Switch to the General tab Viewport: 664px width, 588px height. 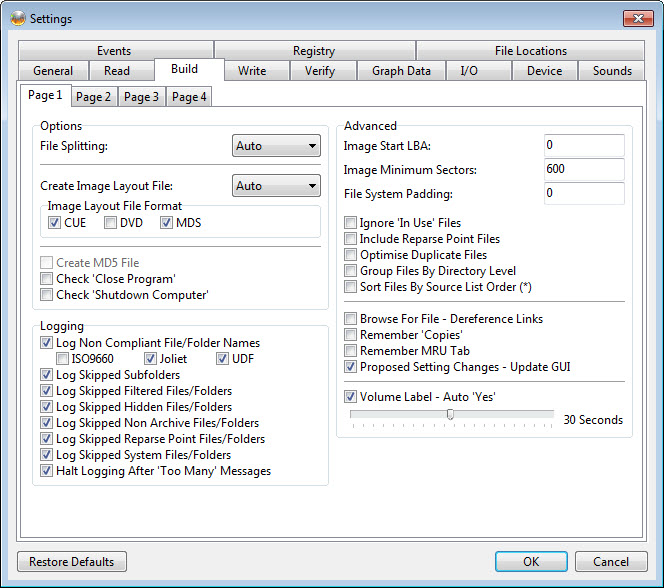(53, 71)
